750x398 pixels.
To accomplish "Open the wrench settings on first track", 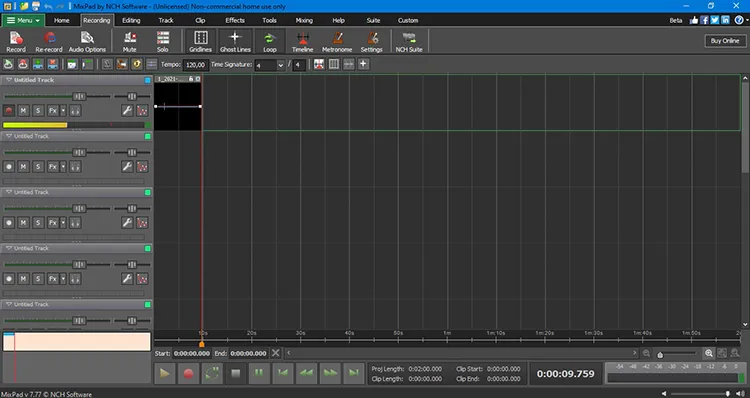I will pos(127,111).
